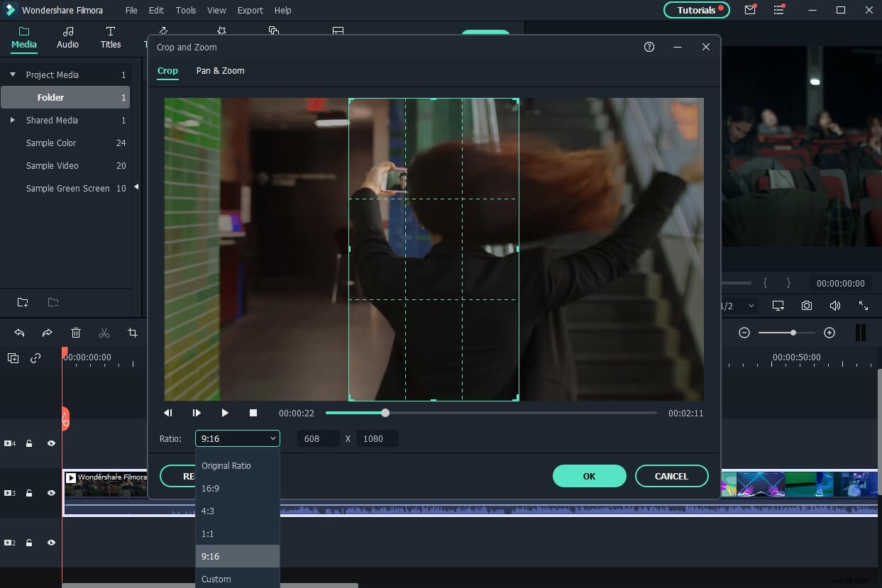Select the Undo icon above the timeline

point(18,332)
